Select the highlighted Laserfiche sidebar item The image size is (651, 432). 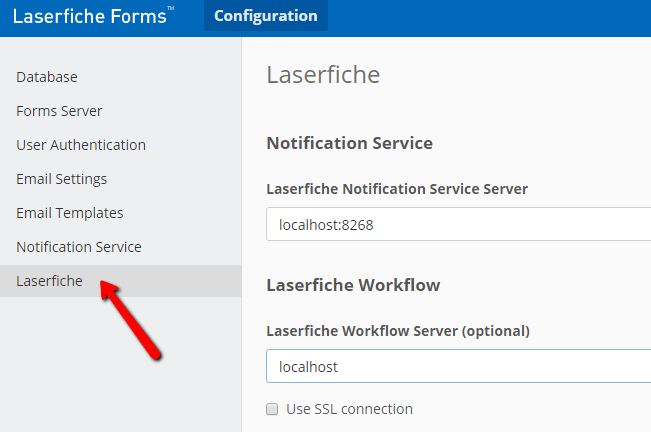[49, 281]
